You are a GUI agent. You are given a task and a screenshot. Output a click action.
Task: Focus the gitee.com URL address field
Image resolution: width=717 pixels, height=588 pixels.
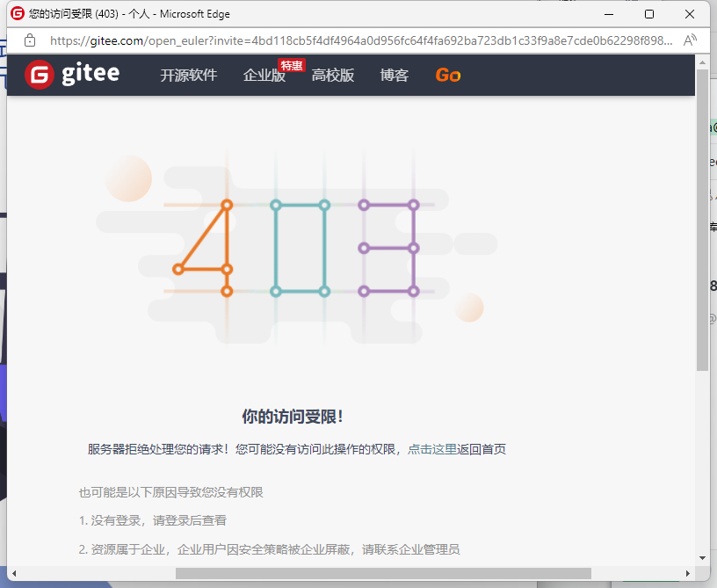[x=360, y=40]
